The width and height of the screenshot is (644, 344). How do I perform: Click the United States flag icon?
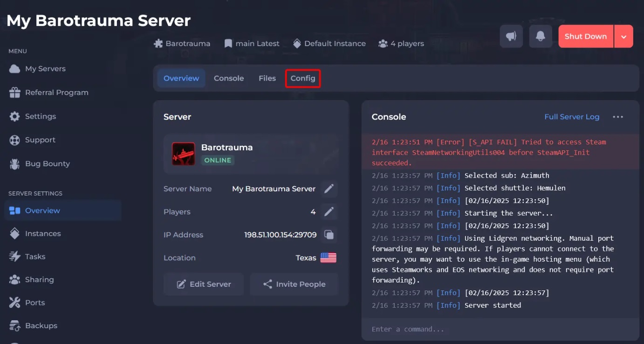[x=328, y=258]
